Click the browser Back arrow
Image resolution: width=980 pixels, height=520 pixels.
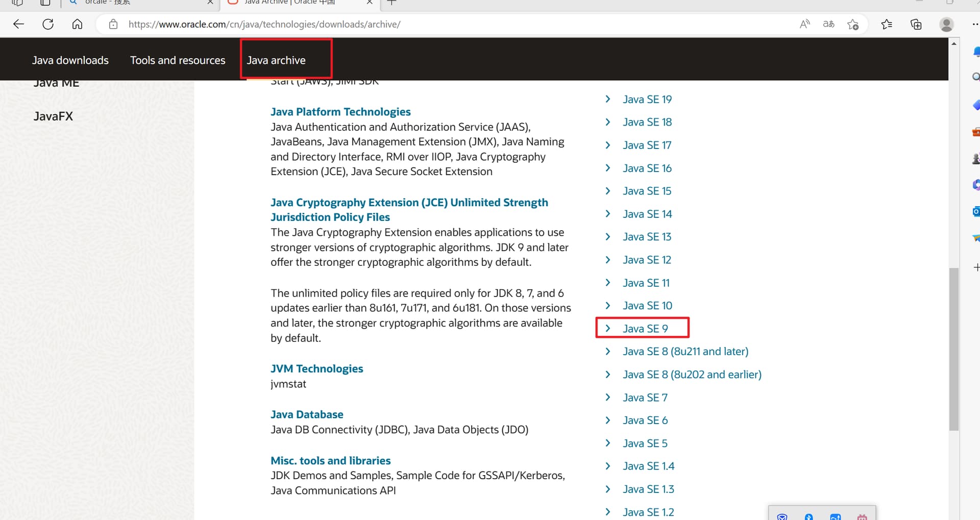pyautogui.click(x=18, y=24)
